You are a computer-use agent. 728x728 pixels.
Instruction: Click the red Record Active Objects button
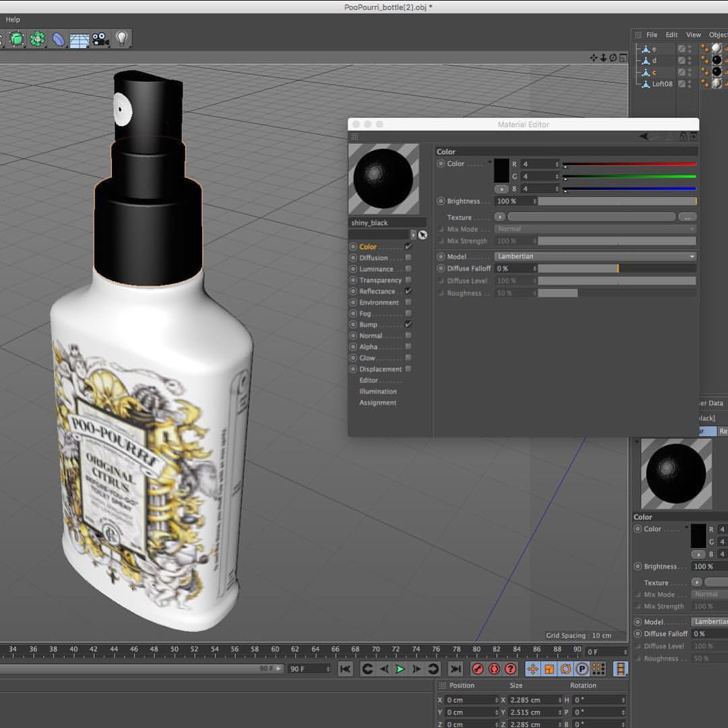click(x=477, y=669)
